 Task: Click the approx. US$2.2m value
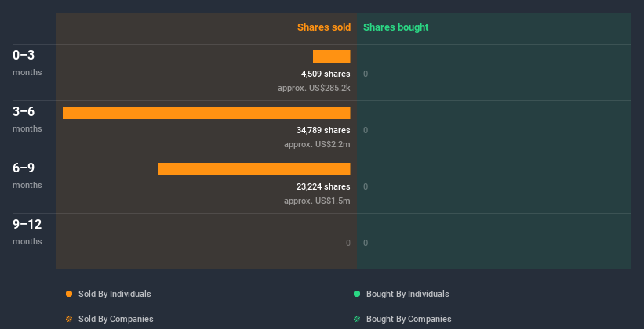coord(317,144)
